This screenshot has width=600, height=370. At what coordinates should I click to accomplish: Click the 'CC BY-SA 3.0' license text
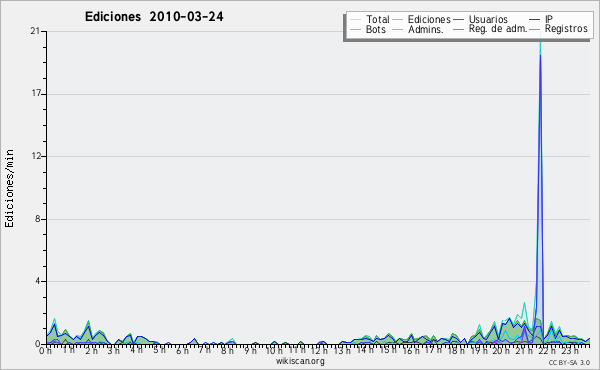point(569,363)
